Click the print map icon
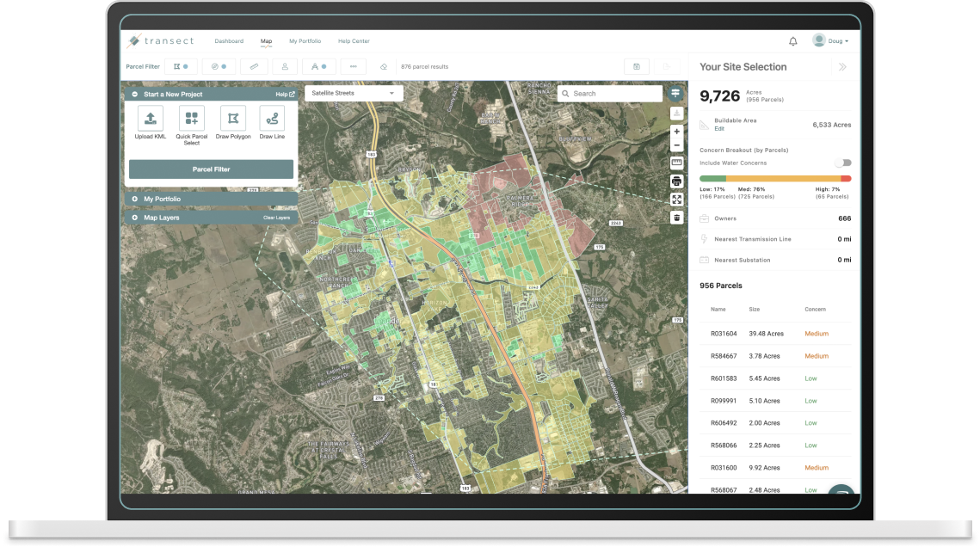The width and height of the screenshot is (980, 547). (x=675, y=182)
